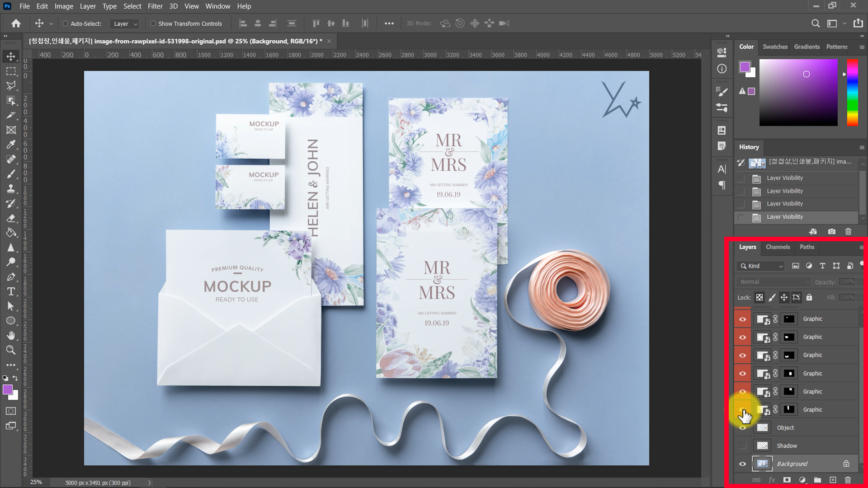Viewport: 868px width, 488px height.
Task: Enable the Auto-Select checkbox
Action: (x=65, y=23)
